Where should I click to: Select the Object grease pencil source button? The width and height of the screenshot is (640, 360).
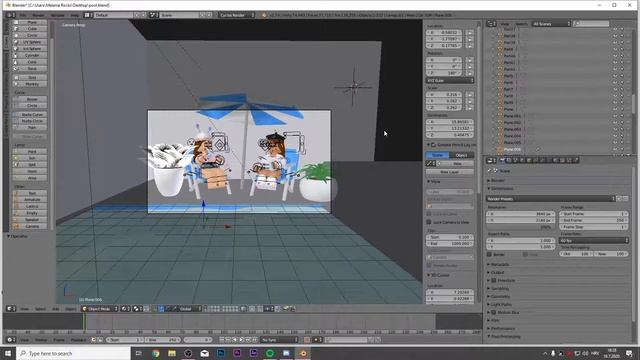click(462, 155)
